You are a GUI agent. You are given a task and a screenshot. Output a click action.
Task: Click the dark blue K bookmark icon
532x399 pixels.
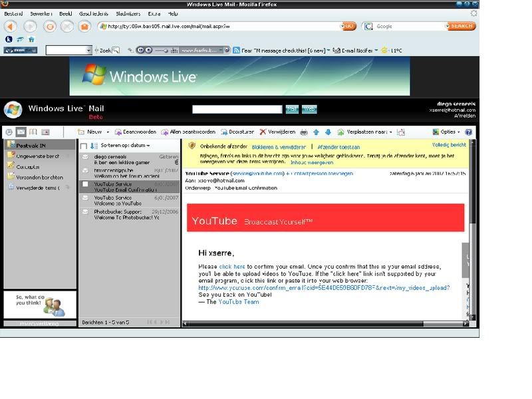[9, 39]
